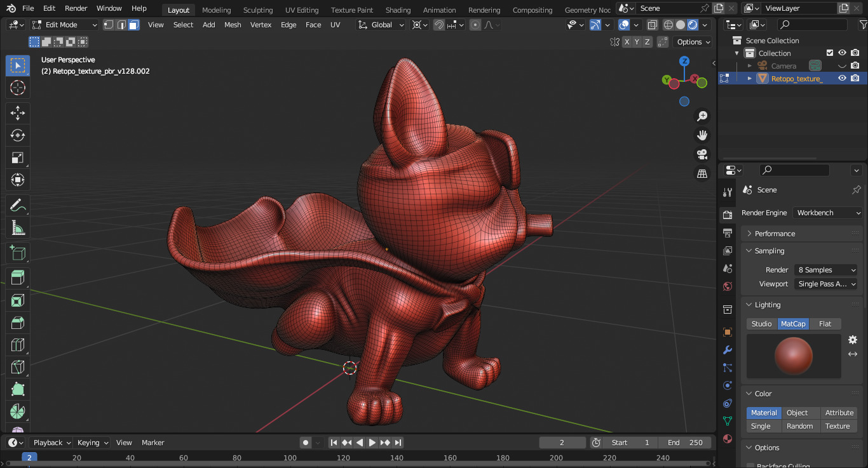Open the World properties tab icon
Screen dimensions: 868x468
click(x=728, y=286)
